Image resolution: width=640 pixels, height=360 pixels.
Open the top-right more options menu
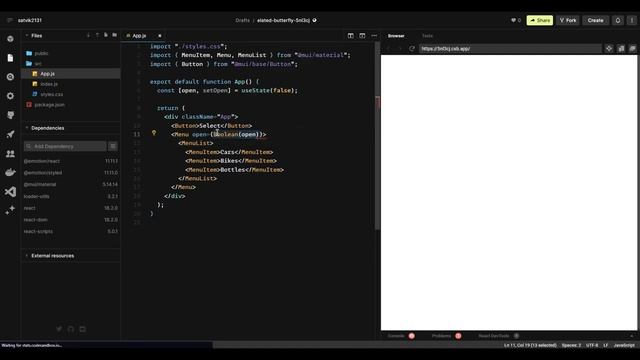pyautogui.click(x=631, y=20)
